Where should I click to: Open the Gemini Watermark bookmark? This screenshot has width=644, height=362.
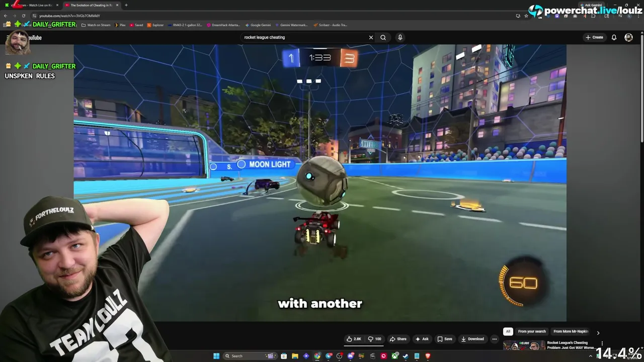tap(291, 25)
